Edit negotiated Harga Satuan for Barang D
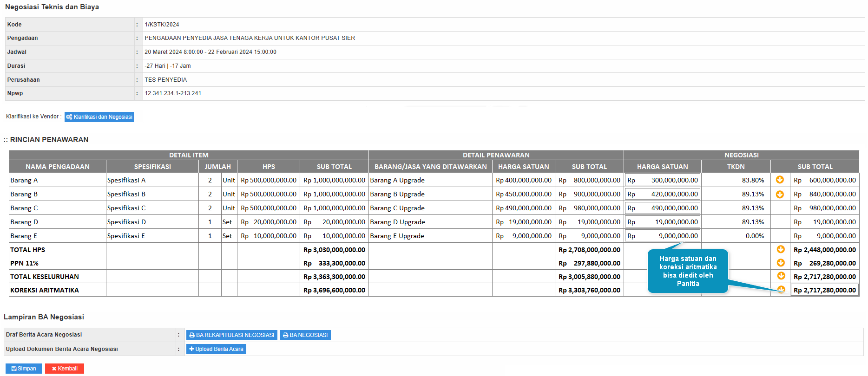 pyautogui.click(x=662, y=222)
